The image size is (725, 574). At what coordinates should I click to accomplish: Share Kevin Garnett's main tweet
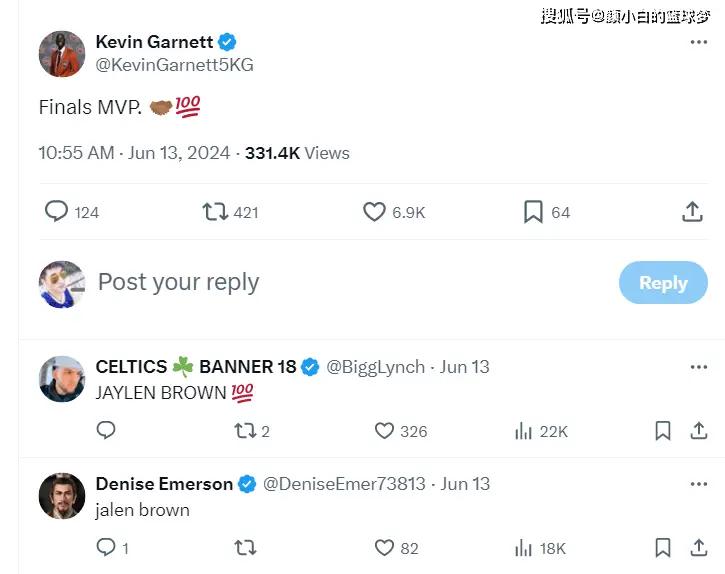coord(692,212)
